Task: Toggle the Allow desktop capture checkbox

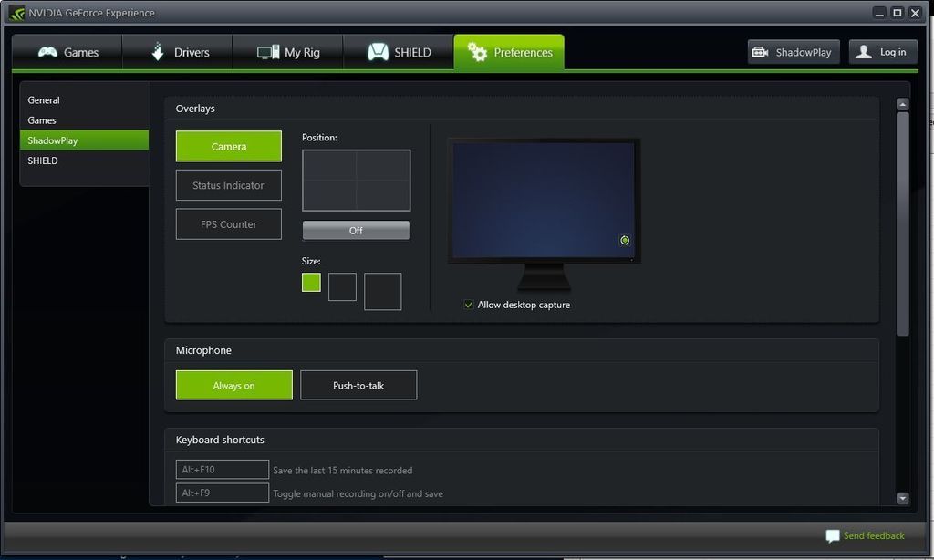Action: click(x=469, y=305)
